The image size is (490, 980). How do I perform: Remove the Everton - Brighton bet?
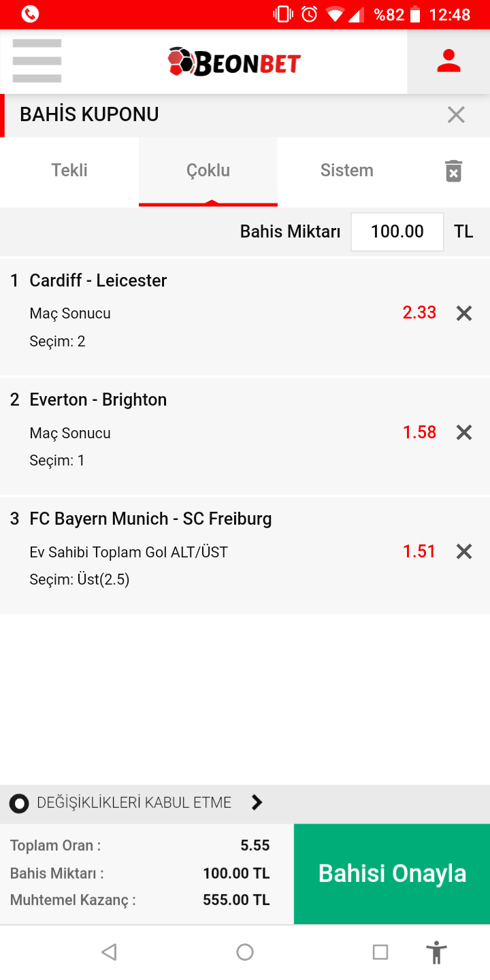464,432
